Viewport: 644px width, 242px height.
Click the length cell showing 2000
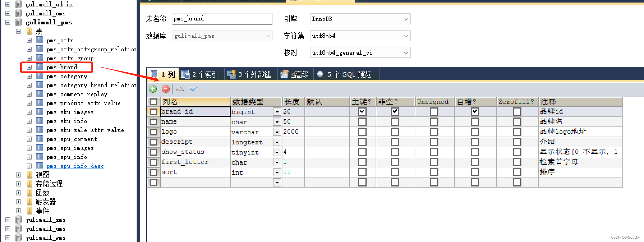click(293, 132)
